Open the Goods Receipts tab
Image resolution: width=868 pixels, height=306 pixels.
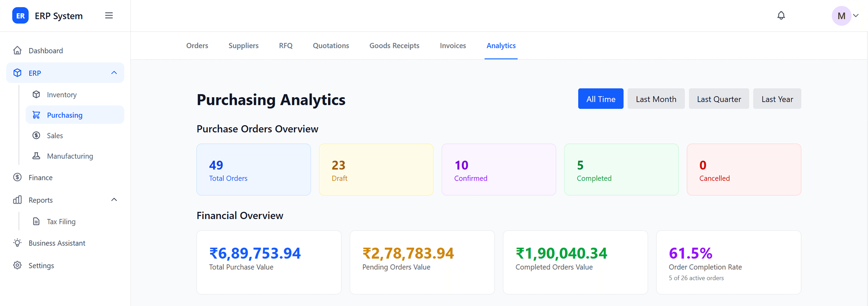point(394,46)
